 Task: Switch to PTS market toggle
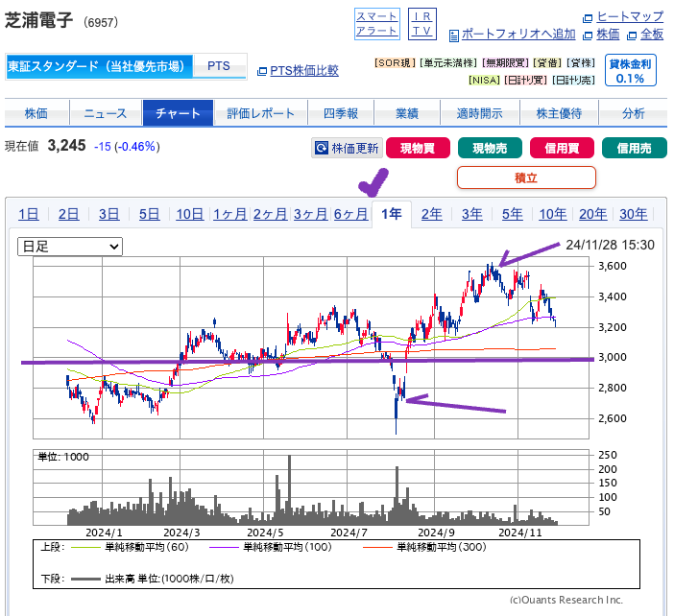click(x=218, y=66)
